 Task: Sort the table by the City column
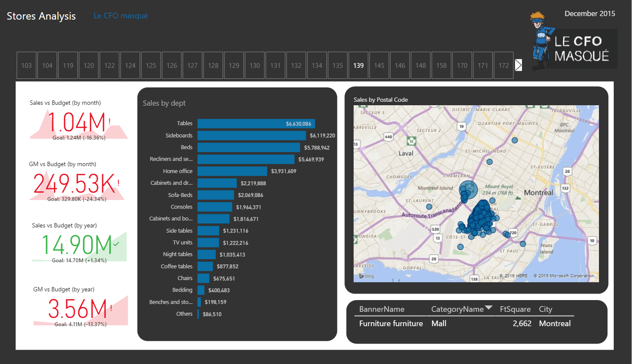(545, 309)
